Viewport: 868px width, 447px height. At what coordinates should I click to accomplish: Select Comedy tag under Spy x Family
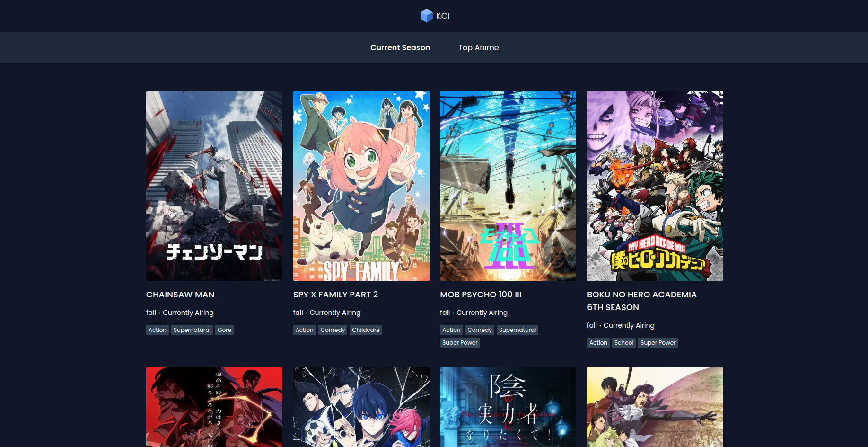(333, 330)
